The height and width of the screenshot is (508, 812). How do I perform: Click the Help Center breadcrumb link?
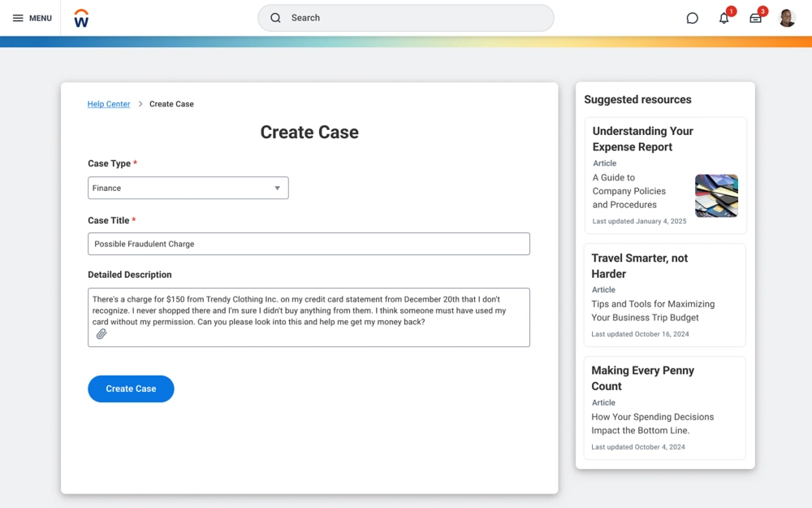point(109,104)
